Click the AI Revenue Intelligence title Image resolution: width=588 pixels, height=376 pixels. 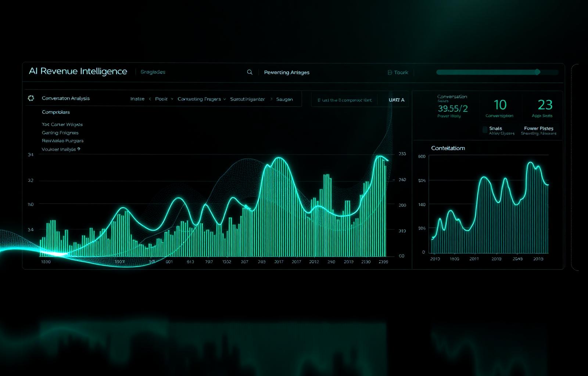click(78, 71)
